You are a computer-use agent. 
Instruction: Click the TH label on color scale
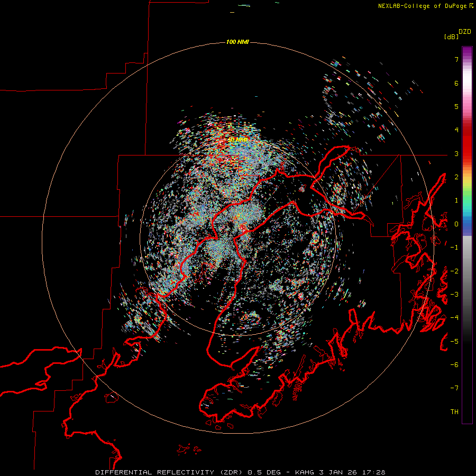(454, 412)
